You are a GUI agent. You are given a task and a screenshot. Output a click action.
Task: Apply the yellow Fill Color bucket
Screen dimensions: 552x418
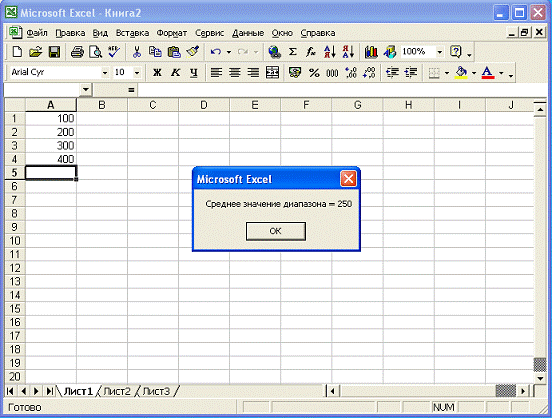coord(461,73)
